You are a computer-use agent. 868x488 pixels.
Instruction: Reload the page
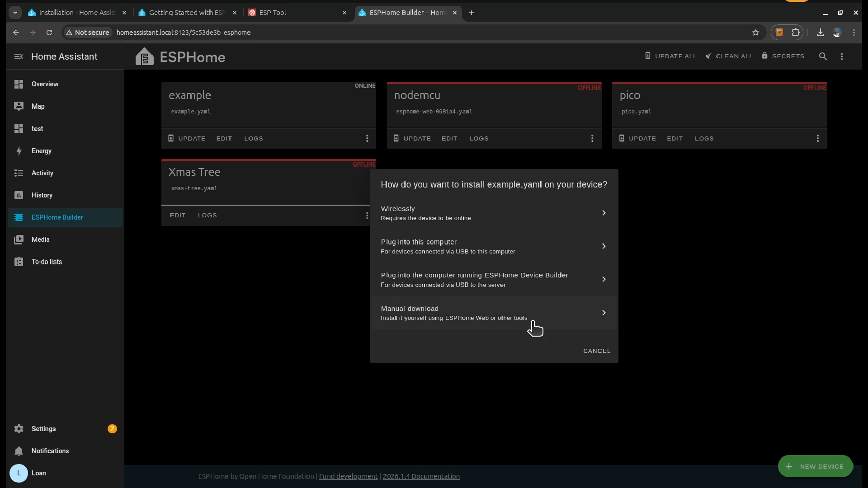(x=49, y=33)
